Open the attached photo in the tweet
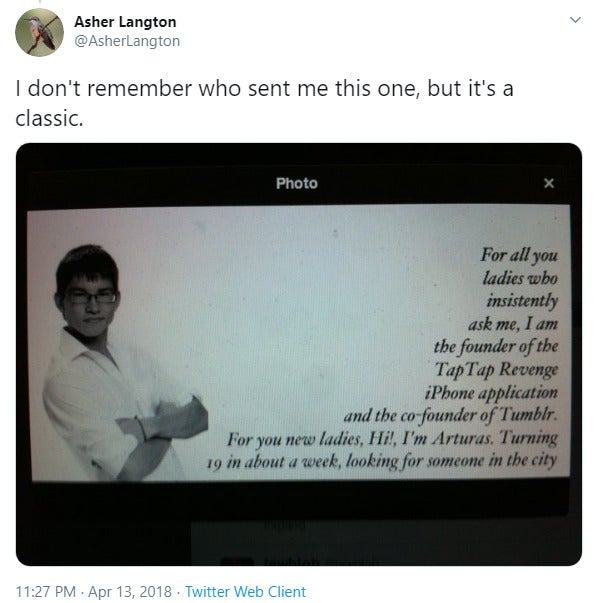Screen dimensions: 594x603 (x=299, y=354)
